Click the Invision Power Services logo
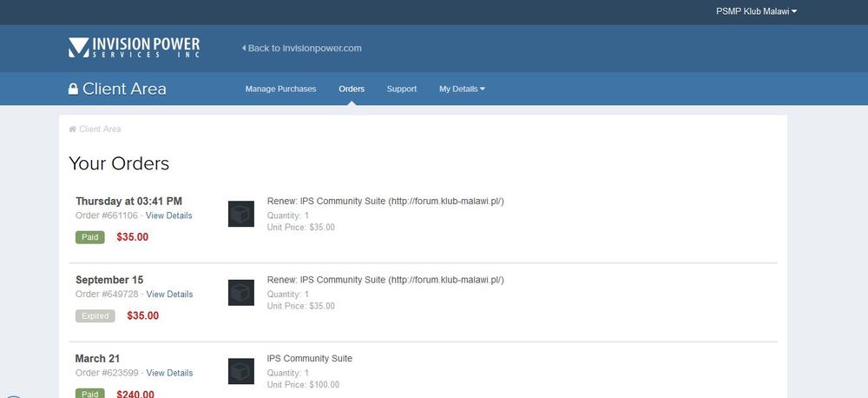The height and width of the screenshot is (398, 868). [x=134, y=48]
